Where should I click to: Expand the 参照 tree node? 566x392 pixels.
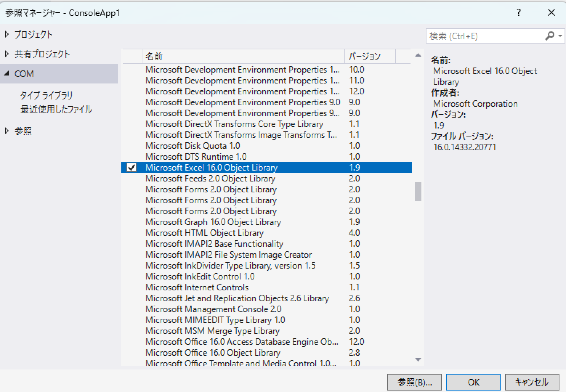tap(7, 131)
